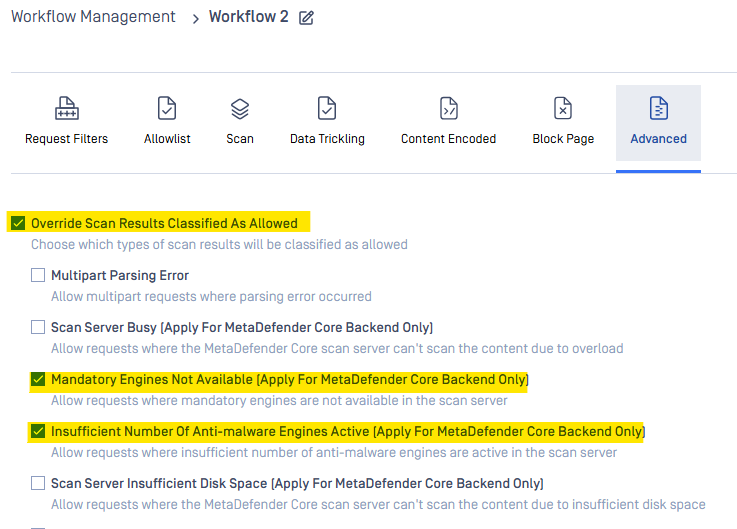This screenshot has height=529, width=737.
Task: Click 'Allow multipart requests where parsing error occurred'
Action: [x=211, y=297]
